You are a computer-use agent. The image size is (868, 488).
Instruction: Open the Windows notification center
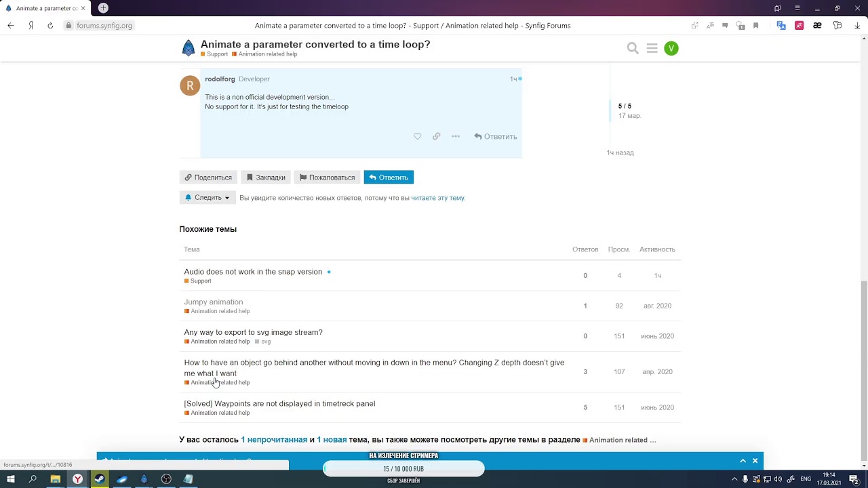point(854,479)
